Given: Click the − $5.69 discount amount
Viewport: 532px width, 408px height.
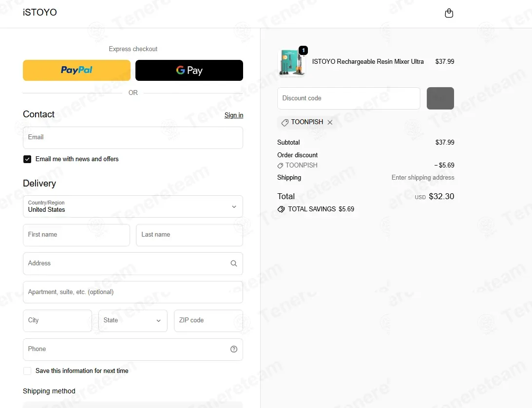Looking at the screenshot, I should point(444,165).
